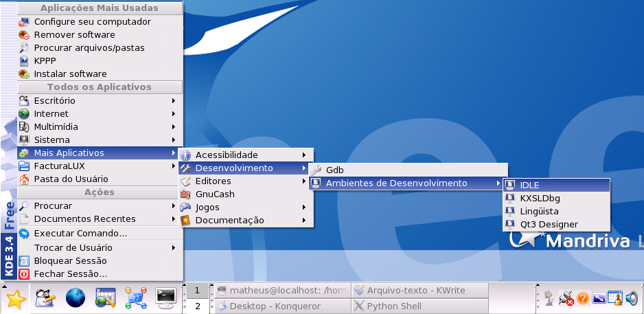Expand the Sistema submenu
Viewport: 644px width, 314px height.
pyautogui.click(x=100, y=139)
